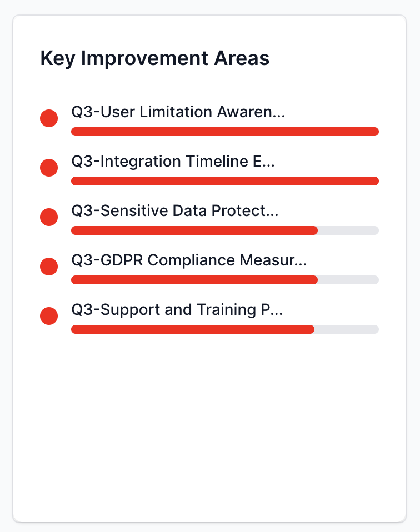The height and width of the screenshot is (532, 420).
Task: Click the Q3-Sensitive Data Protection label text
Action: (175, 211)
